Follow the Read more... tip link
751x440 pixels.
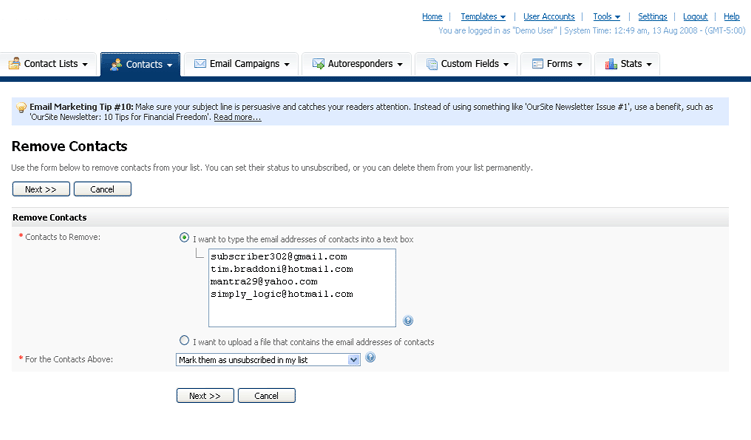coord(237,117)
